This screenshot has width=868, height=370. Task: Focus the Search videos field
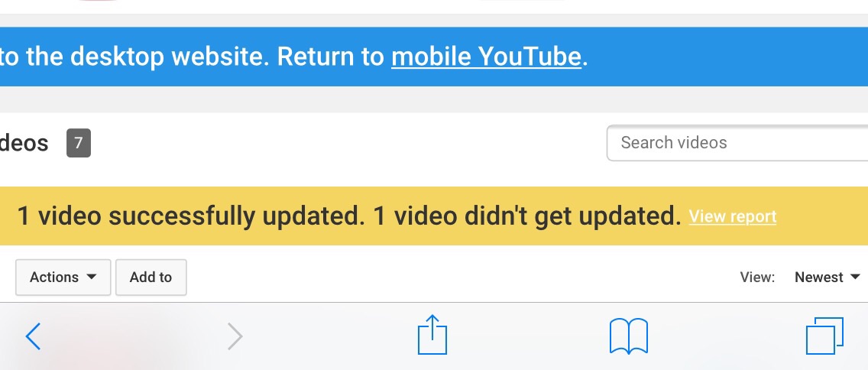737,143
